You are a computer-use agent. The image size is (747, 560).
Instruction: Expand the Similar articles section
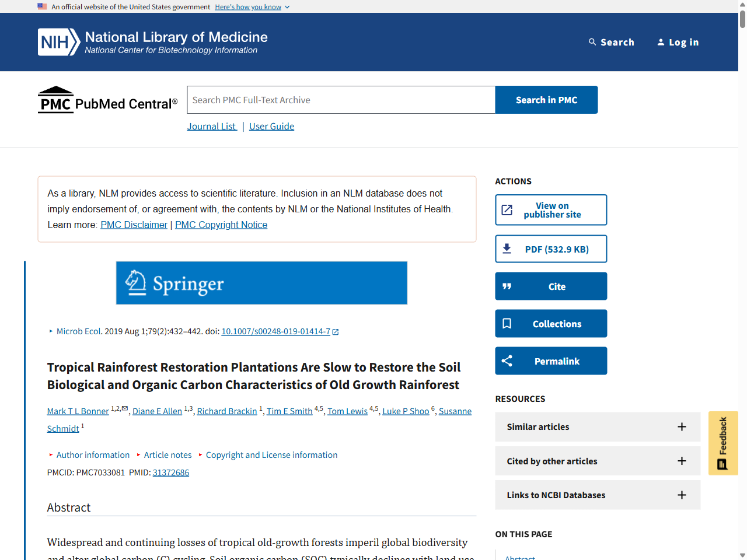(x=681, y=427)
